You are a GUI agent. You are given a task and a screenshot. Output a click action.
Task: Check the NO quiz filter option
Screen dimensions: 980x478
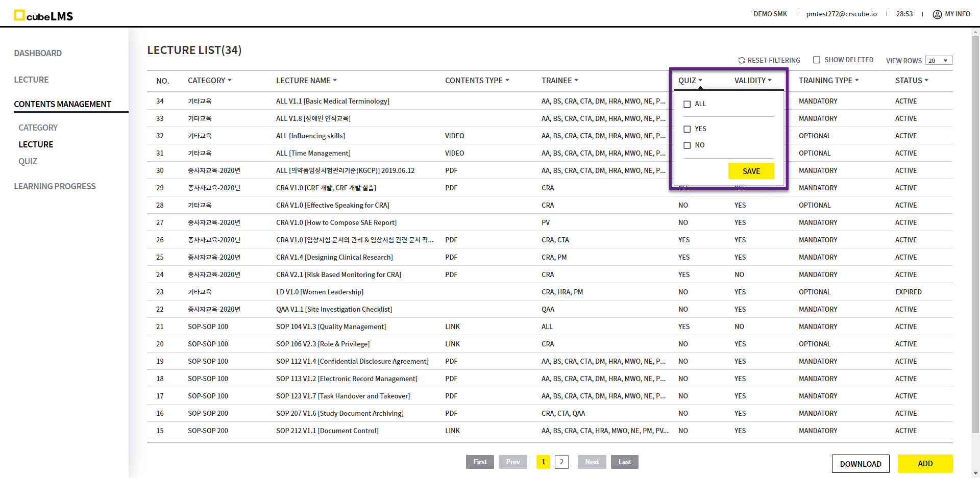pyautogui.click(x=687, y=145)
